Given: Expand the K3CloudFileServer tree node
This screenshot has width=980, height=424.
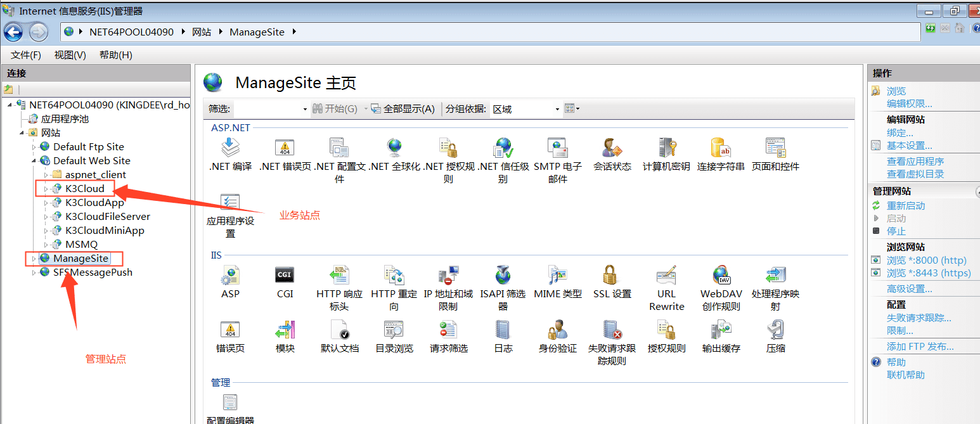Looking at the screenshot, I should click(46, 217).
